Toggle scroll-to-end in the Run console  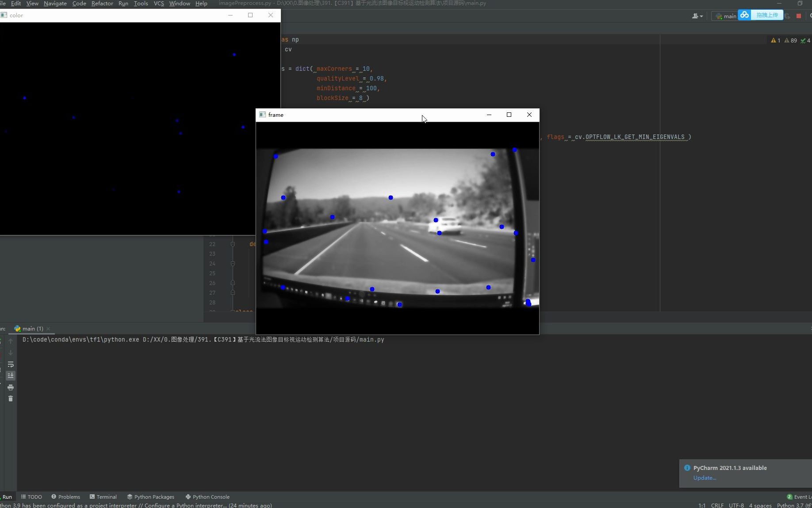11,375
